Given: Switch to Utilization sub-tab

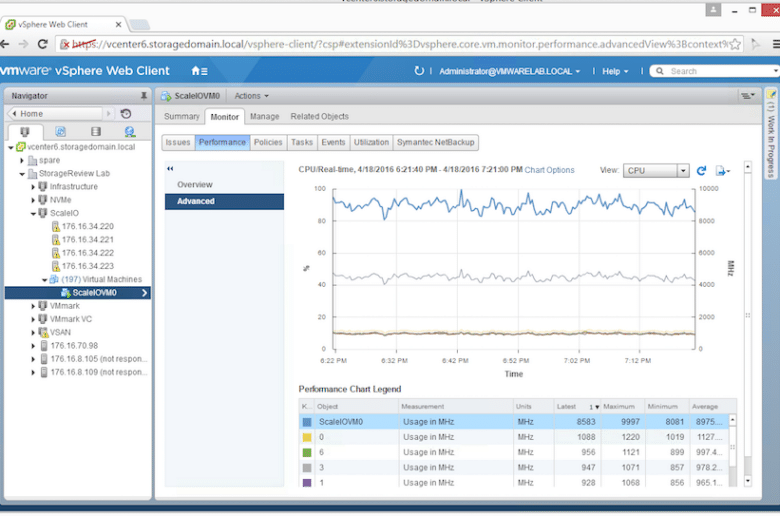Looking at the screenshot, I should point(371,142).
